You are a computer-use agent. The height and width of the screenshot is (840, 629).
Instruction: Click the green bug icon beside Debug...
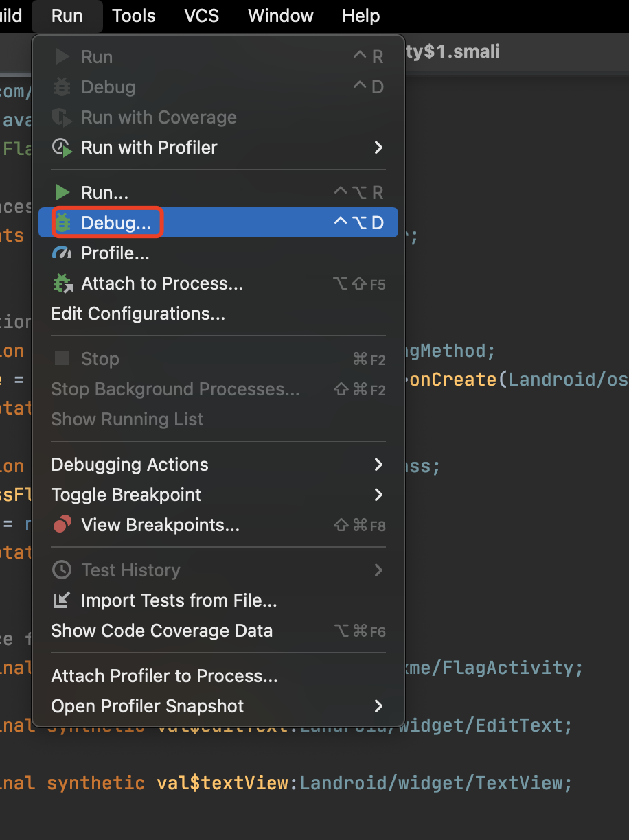click(62, 223)
